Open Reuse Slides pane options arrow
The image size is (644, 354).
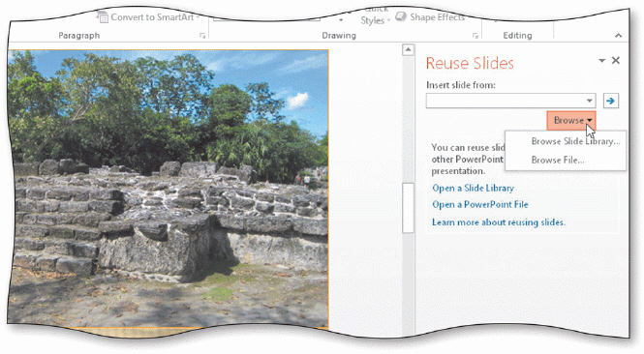[x=602, y=61]
